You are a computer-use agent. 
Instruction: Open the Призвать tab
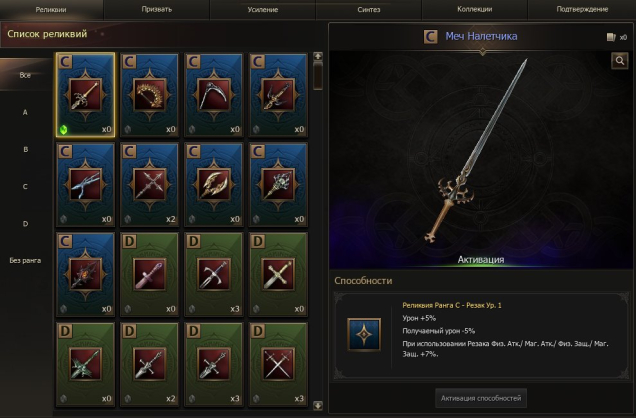click(157, 9)
